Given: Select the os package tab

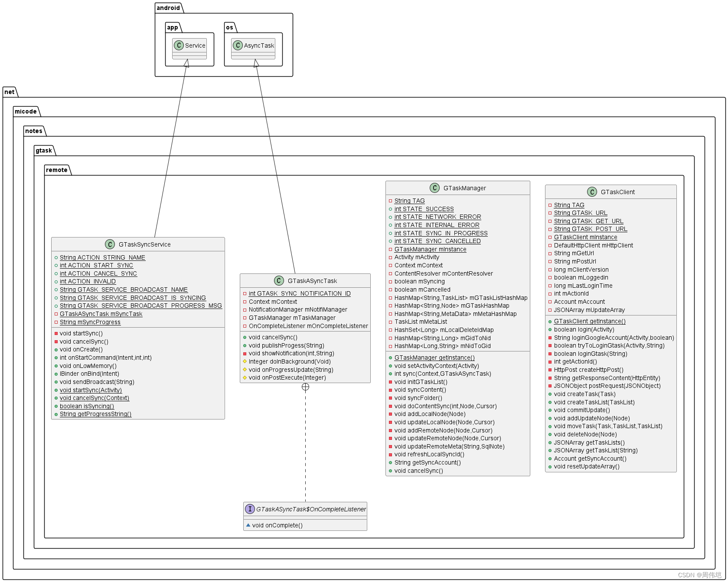Looking at the screenshot, I should click(x=230, y=27).
